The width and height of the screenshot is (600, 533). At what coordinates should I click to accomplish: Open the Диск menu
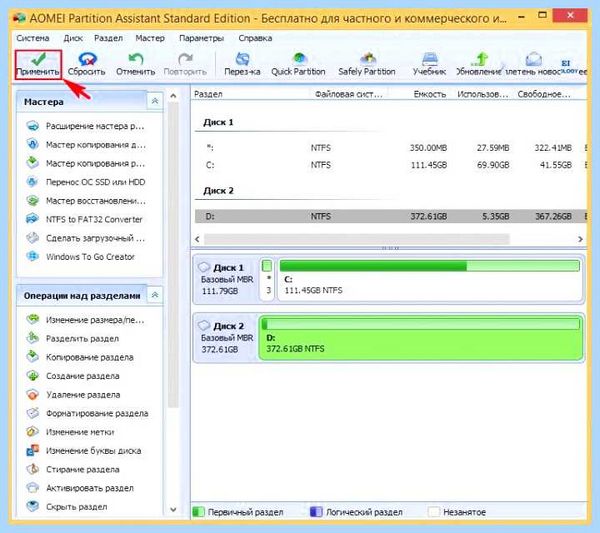73,38
